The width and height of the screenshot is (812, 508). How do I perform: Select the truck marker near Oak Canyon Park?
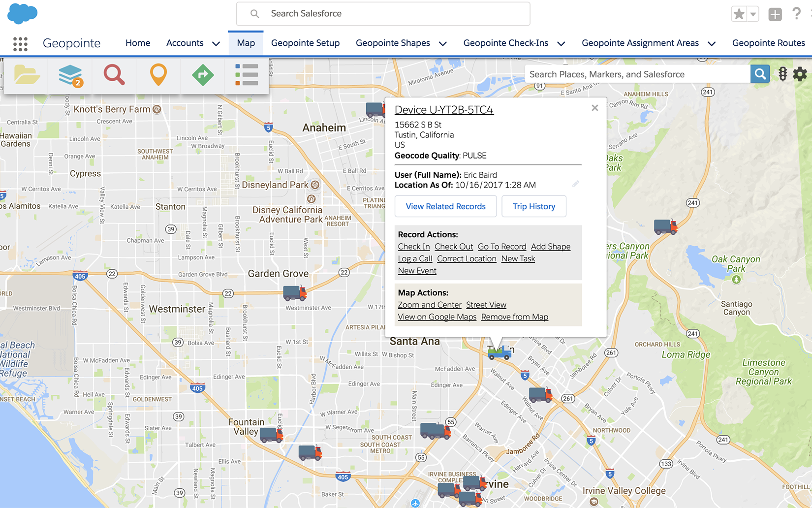click(666, 226)
